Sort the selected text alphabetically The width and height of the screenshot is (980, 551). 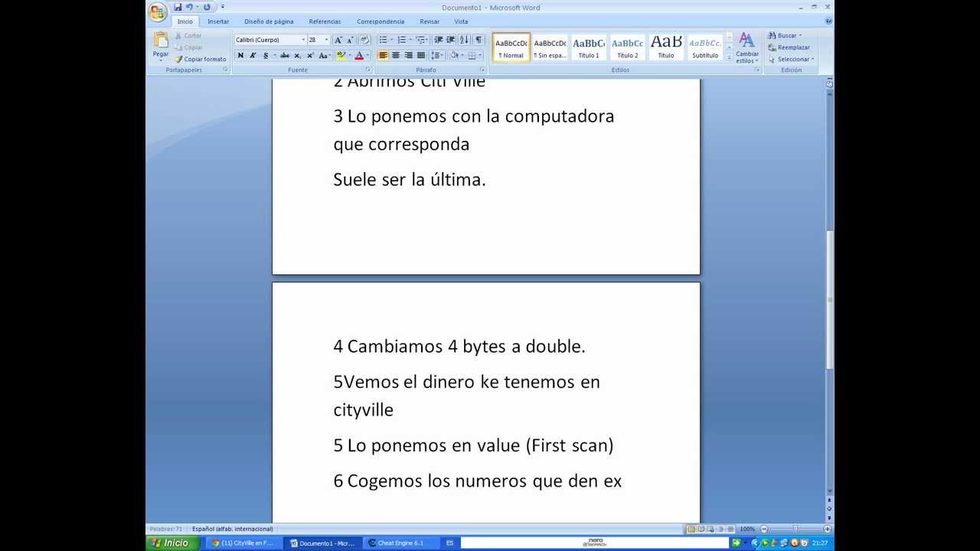coord(465,40)
